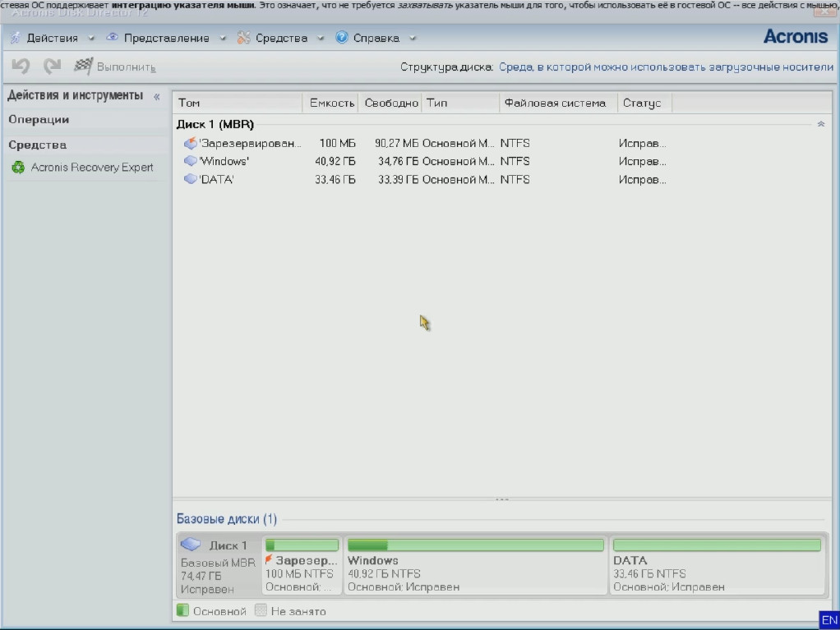
Task: Click the Disk 1 icon in bottom panel
Action: pyautogui.click(x=191, y=545)
